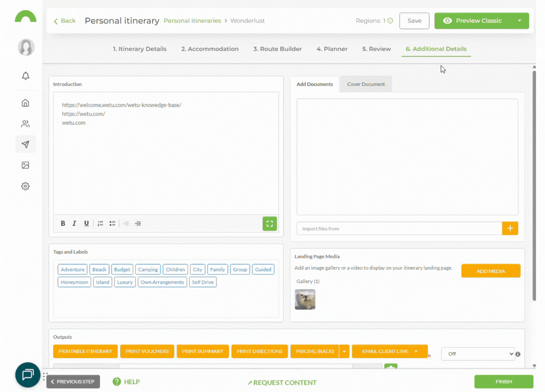This screenshot has height=392, width=545.
Task: Go to the home dashboard icon
Action: (x=25, y=103)
